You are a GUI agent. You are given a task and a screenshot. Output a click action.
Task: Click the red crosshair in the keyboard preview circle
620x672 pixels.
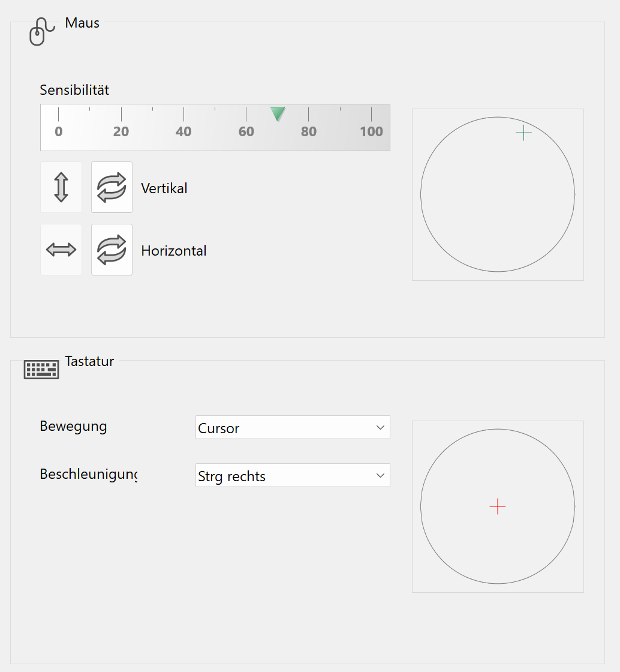[497, 506]
